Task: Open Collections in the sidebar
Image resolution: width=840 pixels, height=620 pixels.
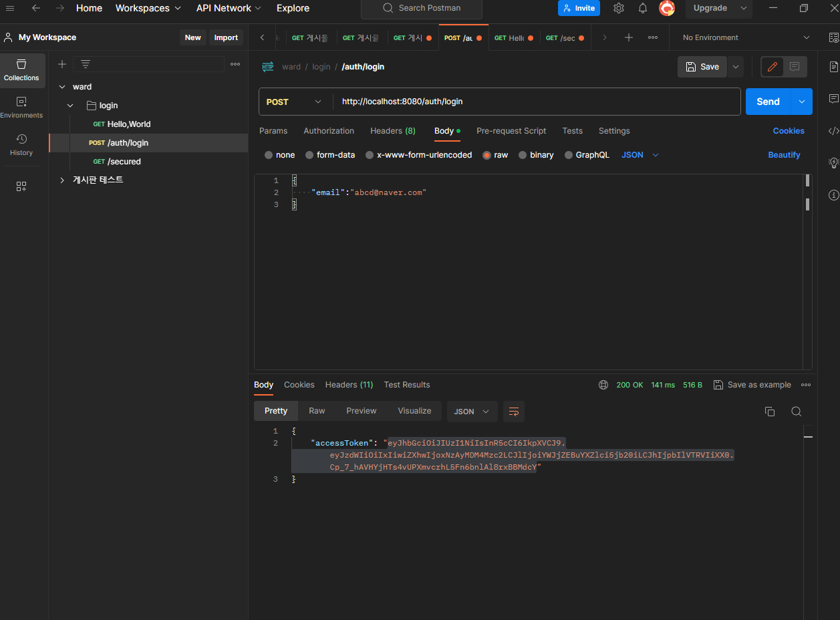Action: point(21,70)
